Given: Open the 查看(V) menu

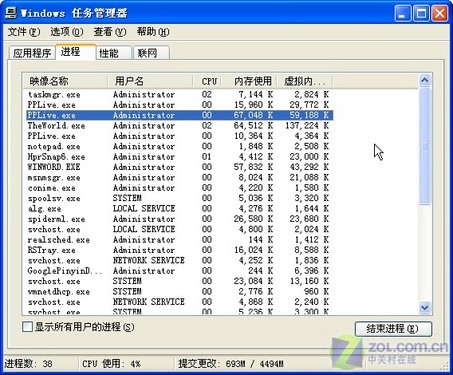Looking at the screenshot, I should 110,32.
